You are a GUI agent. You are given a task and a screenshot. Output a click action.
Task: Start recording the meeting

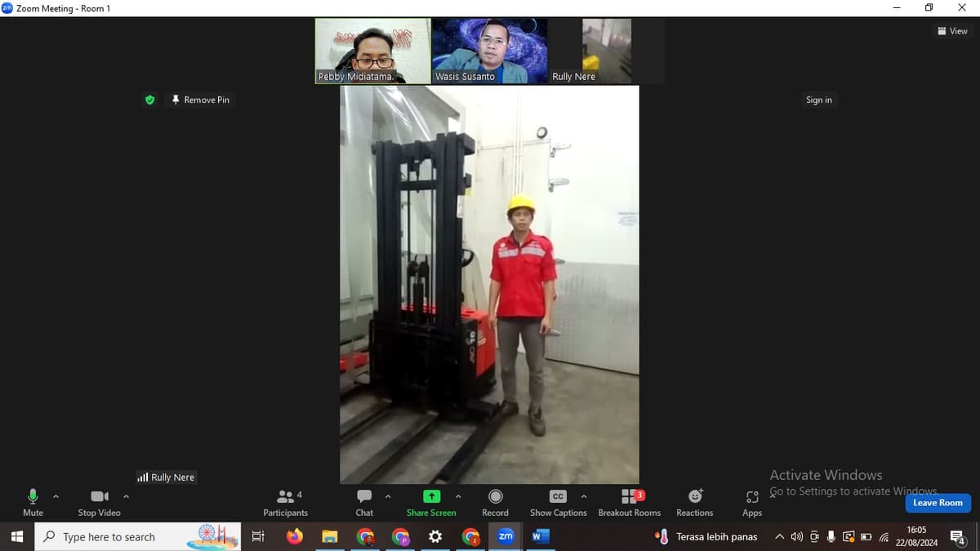pyautogui.click(x=495, y=502)
